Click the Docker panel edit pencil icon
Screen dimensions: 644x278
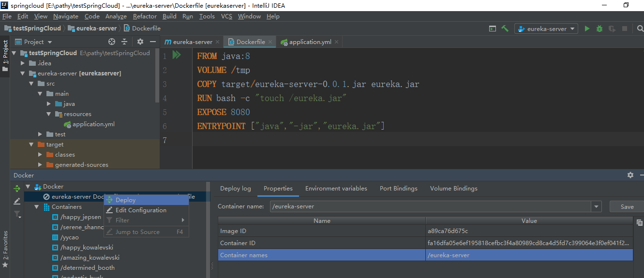click(17, 201)
